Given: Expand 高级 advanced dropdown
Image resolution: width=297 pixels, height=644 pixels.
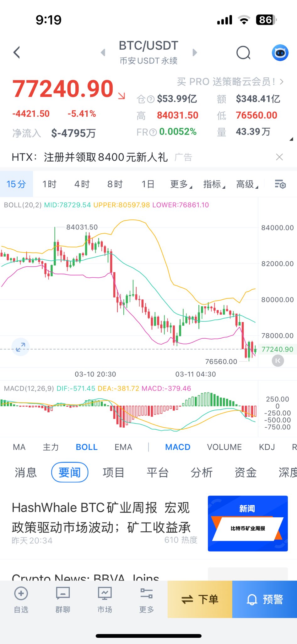Looking at the screenshot, I should pos(247,184).
